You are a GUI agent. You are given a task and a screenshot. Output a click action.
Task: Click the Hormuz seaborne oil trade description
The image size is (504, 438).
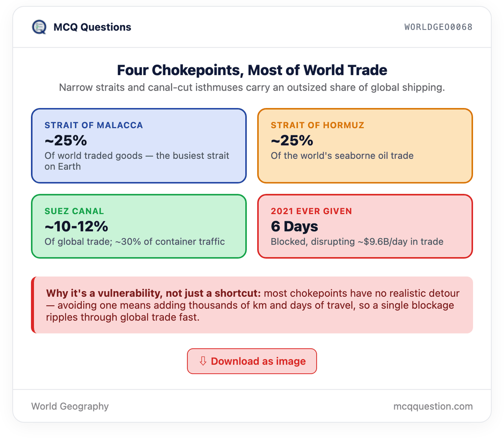tap(342, 156)
